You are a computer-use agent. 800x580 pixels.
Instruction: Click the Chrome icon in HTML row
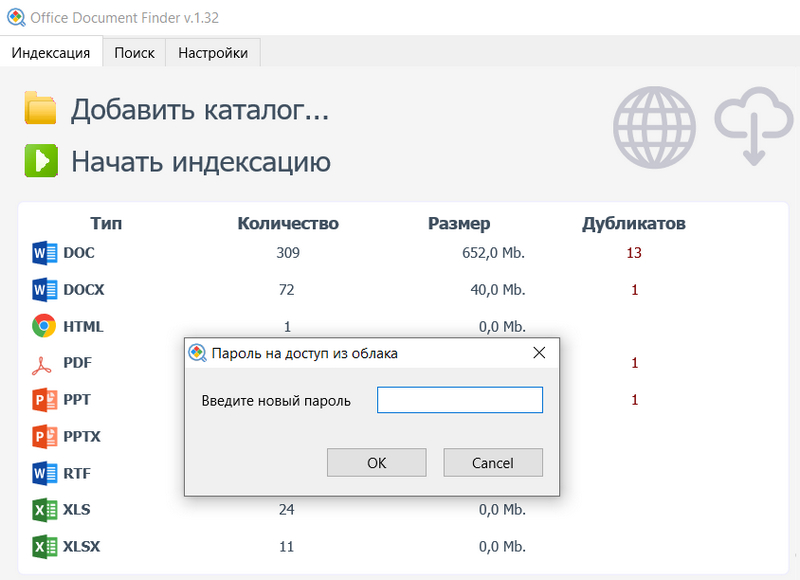coord(44,326)
